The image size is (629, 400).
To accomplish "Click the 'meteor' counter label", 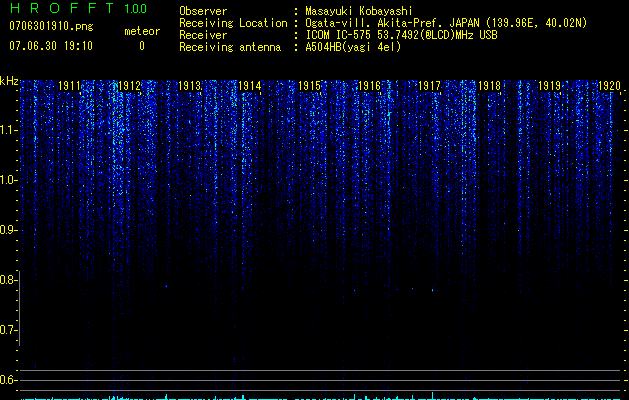I will (x=142, y=31).
